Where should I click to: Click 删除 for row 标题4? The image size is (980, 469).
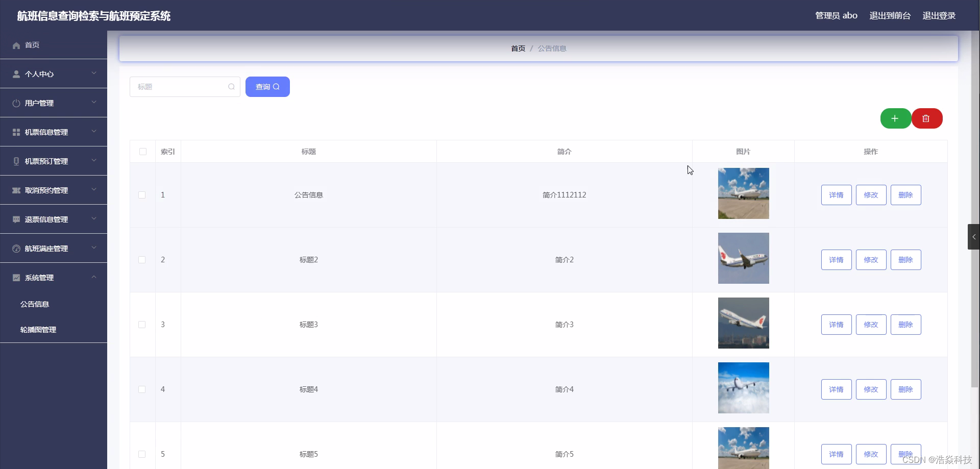click(x=905, y=389)
